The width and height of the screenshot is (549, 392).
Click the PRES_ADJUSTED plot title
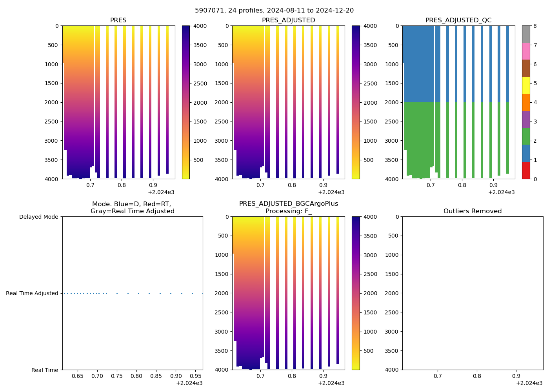[x=288, y=20]
